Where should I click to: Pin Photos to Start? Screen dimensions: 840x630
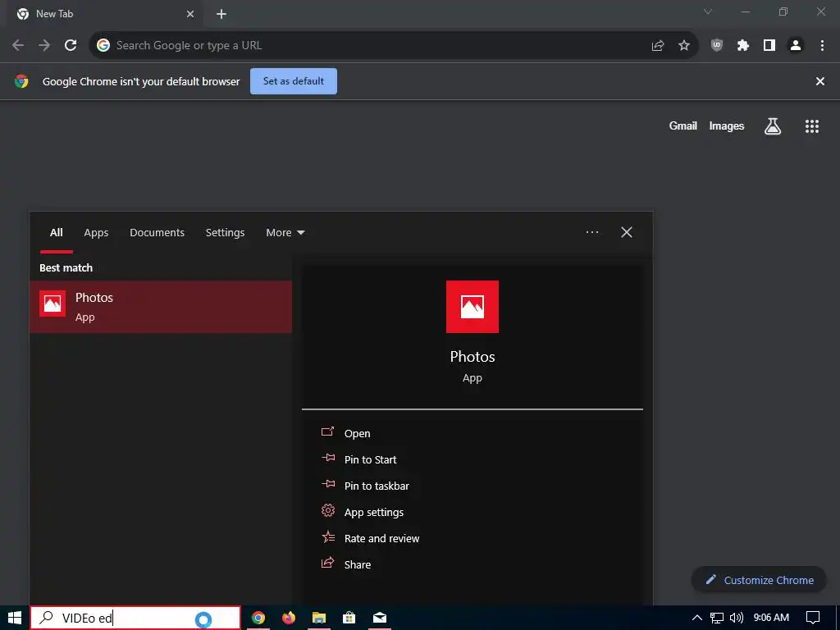(370, 459)
